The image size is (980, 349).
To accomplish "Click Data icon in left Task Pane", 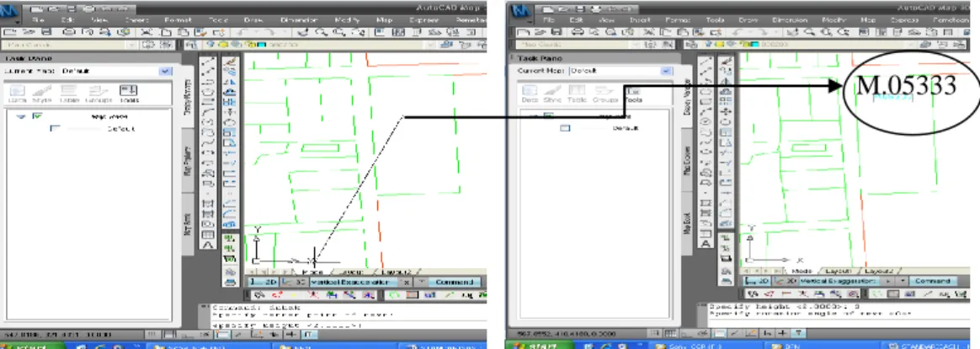I will pos(18,94).
